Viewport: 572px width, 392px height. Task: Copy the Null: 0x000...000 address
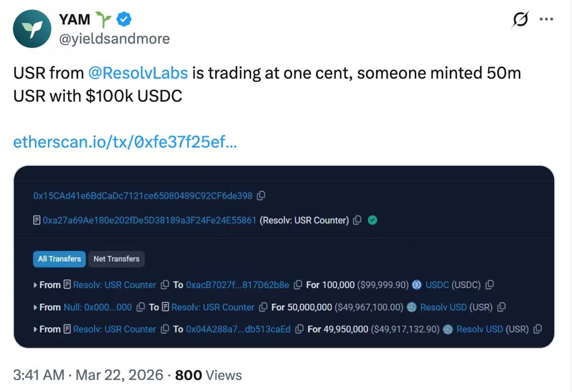click(x=140, y=307)
